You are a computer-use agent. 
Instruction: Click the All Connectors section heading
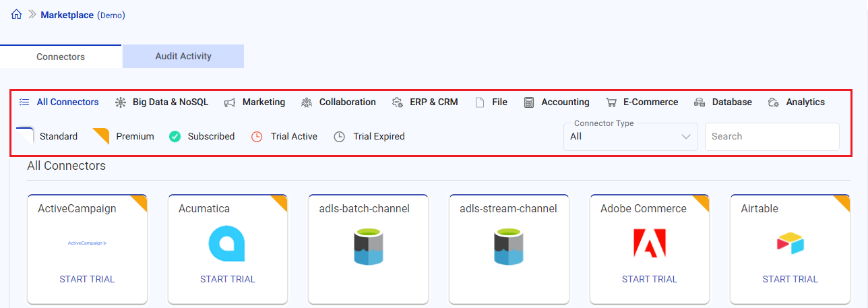(67, 165)
